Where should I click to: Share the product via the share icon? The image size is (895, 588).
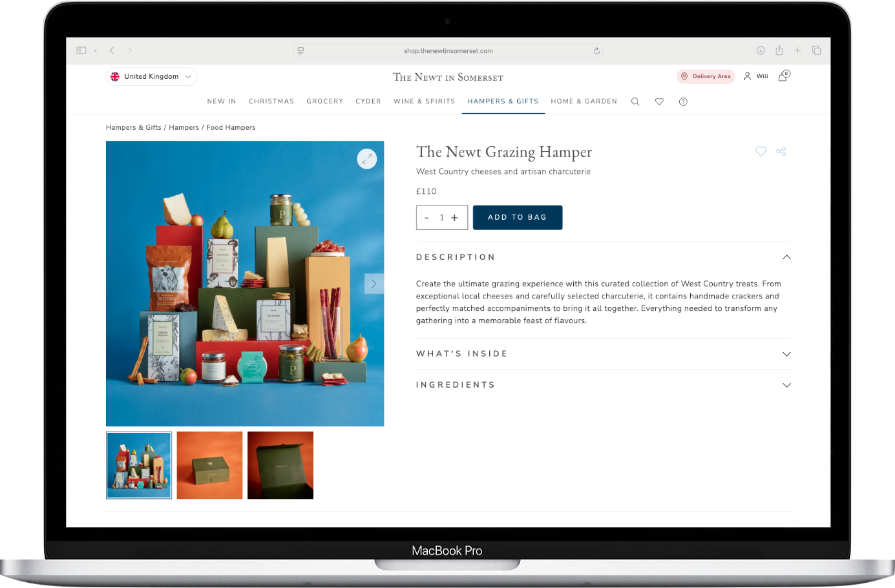click(781, 151)
